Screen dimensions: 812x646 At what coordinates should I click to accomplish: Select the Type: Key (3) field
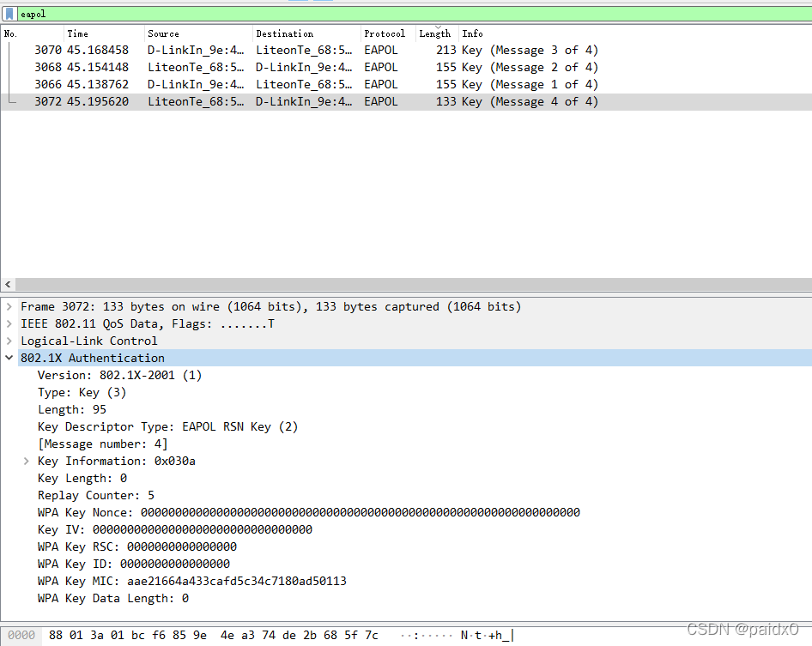click(x=82, y=392)
